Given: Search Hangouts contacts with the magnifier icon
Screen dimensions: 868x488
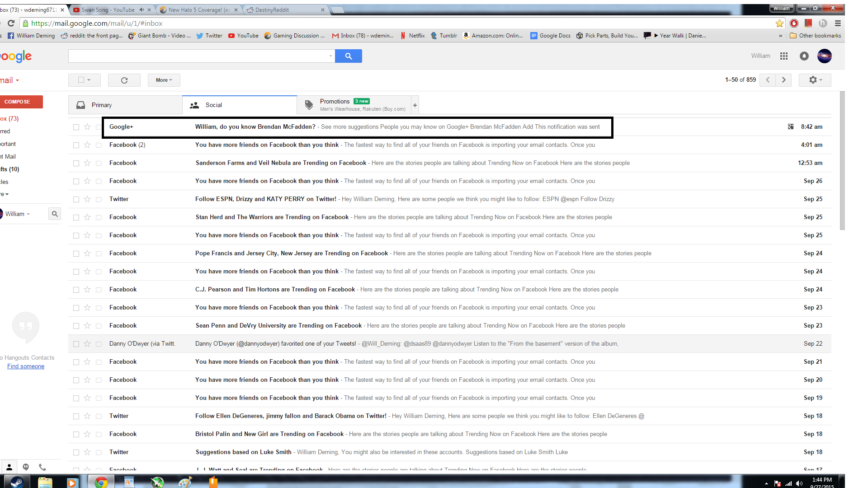Looking at the screenshot, I should pyautogui.click(x=55, y=214).
